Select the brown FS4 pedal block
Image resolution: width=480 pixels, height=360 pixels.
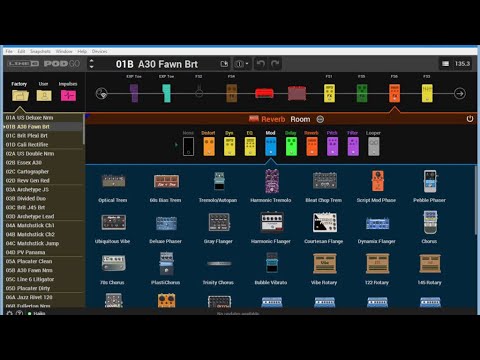point(232,93)
